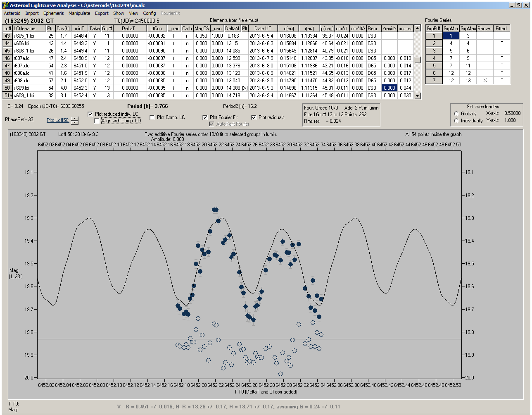Toggle the Plot residuals checkbox
The width and height of the screenshot is (532, 415).
254,117
